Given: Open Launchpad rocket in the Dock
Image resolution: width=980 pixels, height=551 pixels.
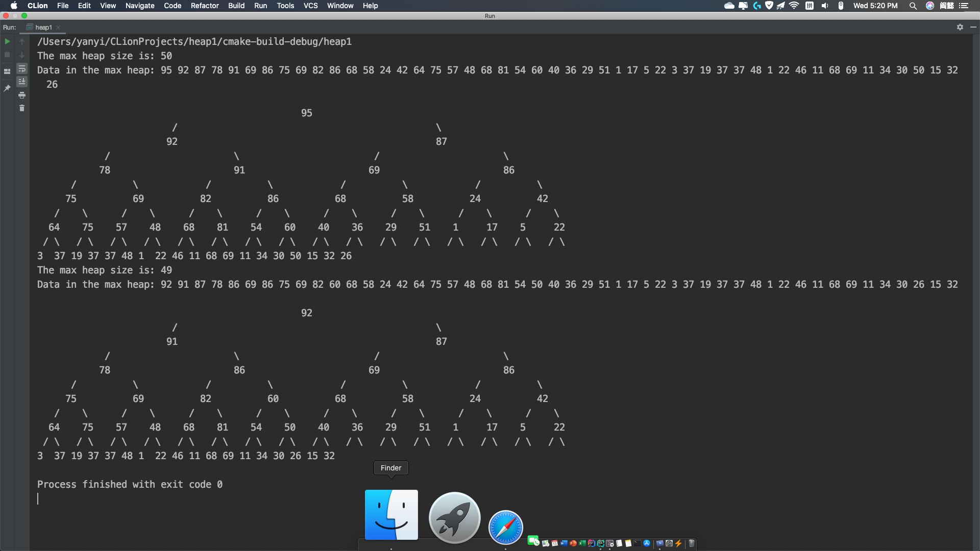Looking at the screenshot, I should click(x=454, y=518).
